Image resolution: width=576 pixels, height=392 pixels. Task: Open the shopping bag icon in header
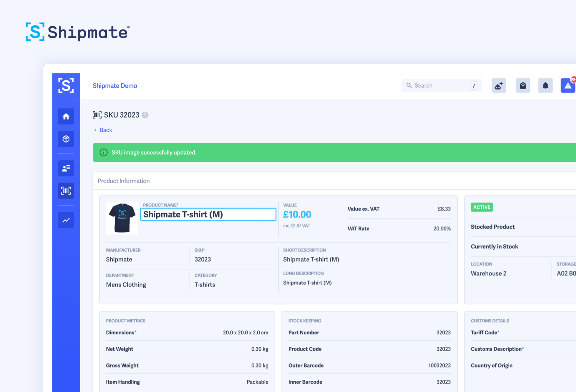[x=523, y=86]
